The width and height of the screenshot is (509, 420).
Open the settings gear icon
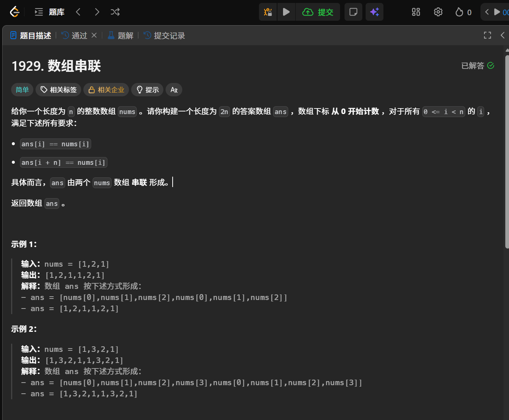pyautogui.click(x=438, y=12)
